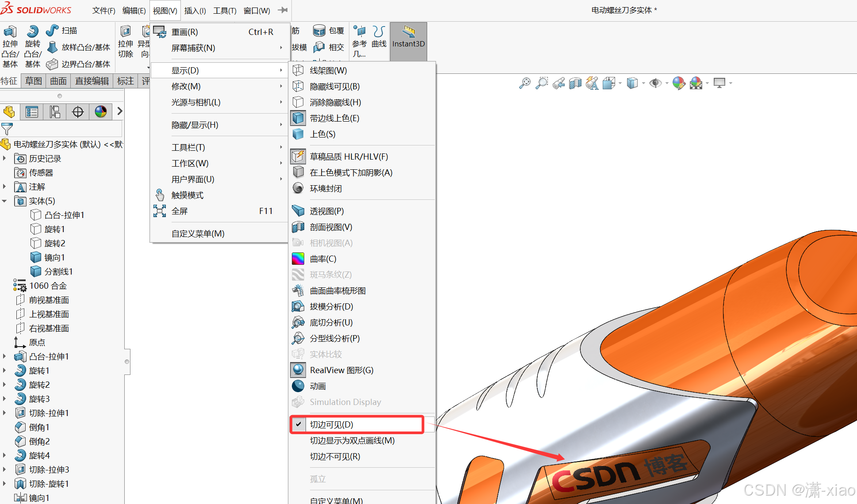
Task: Enable RealView 图形(G) option
Action: [x=341, y=370]
